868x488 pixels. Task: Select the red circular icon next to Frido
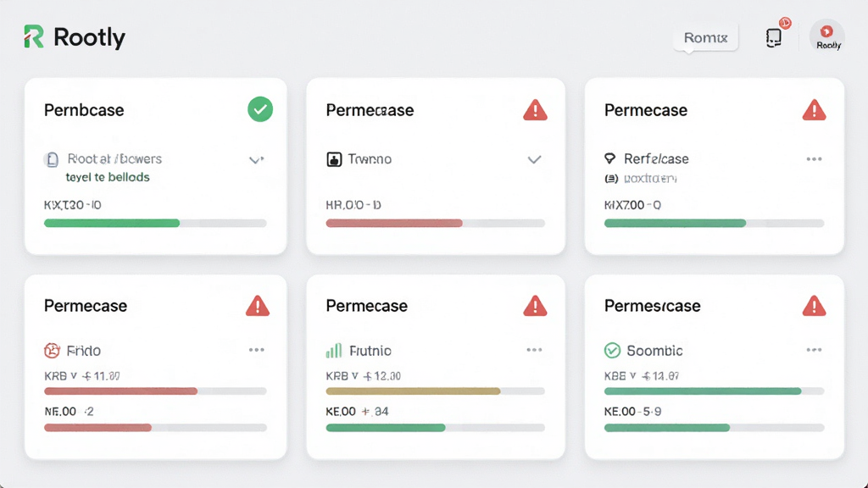pos(52,350)
